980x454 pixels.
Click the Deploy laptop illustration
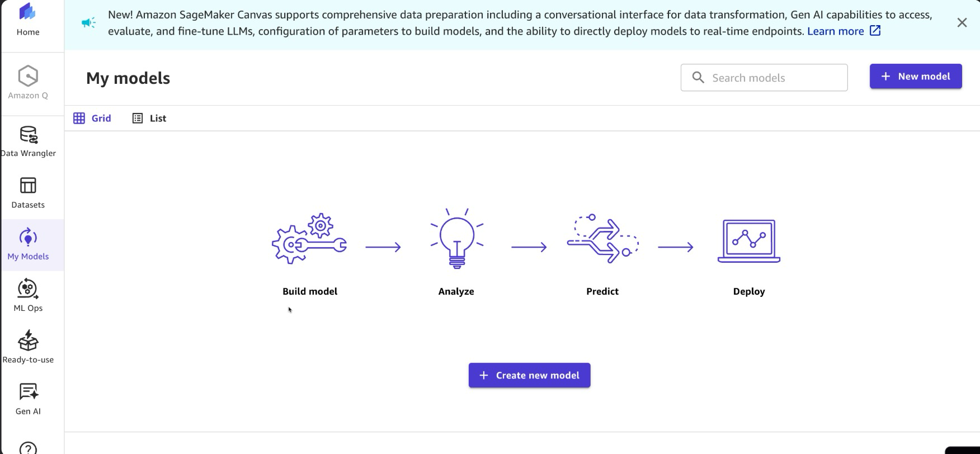tap(748, 241)
